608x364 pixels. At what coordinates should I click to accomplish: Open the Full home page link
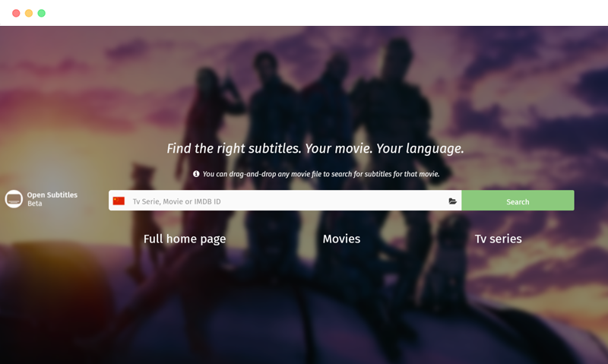point(185,239)
